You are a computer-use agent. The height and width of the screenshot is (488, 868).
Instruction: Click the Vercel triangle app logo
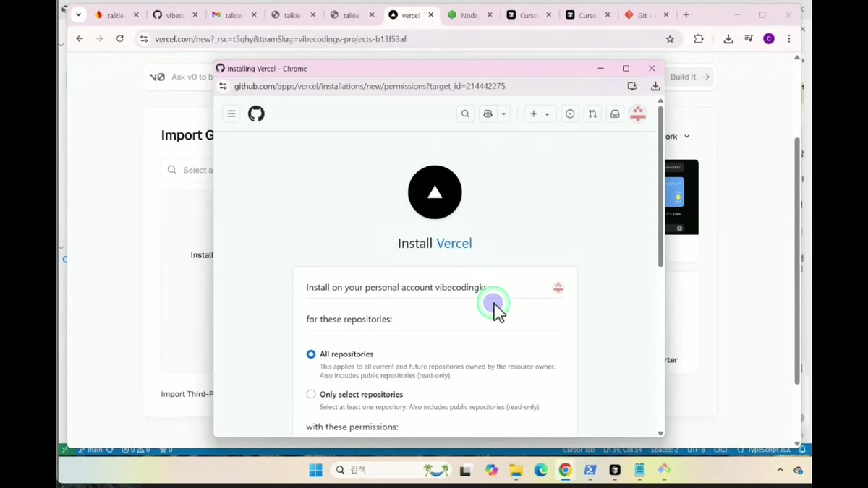[435, 192]
